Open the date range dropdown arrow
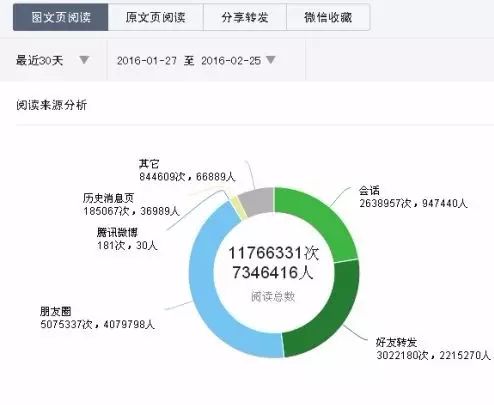 (271, 60)
